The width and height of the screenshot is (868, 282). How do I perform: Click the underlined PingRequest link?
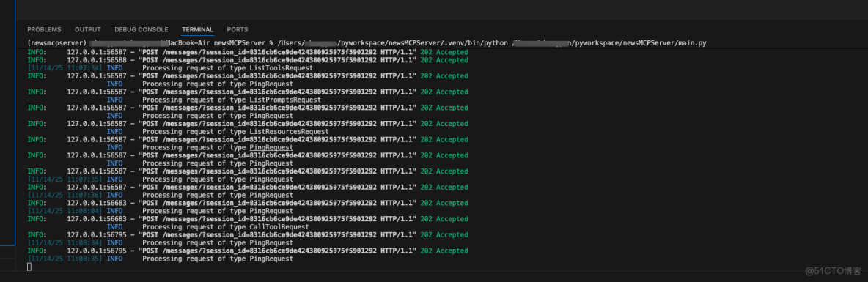271,148
